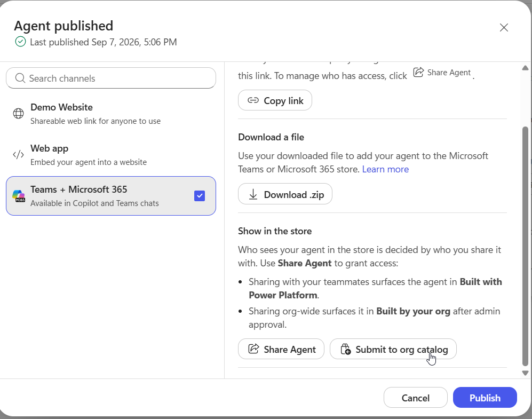Viewport: 532px width, 419px height.
Task: Click the globe icon beside Demo Website
Action: [x=18, y=113]
